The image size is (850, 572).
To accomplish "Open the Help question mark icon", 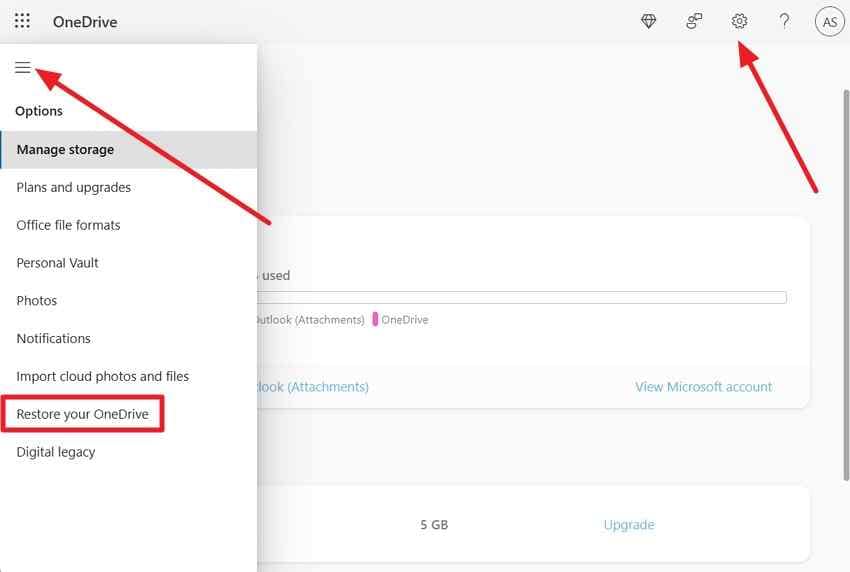I will [784, 21].
